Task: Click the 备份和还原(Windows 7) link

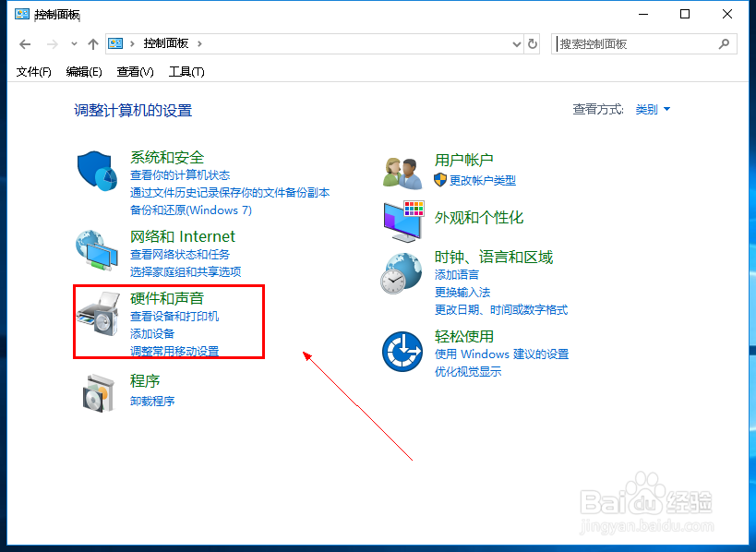Action: pos(192,210)
